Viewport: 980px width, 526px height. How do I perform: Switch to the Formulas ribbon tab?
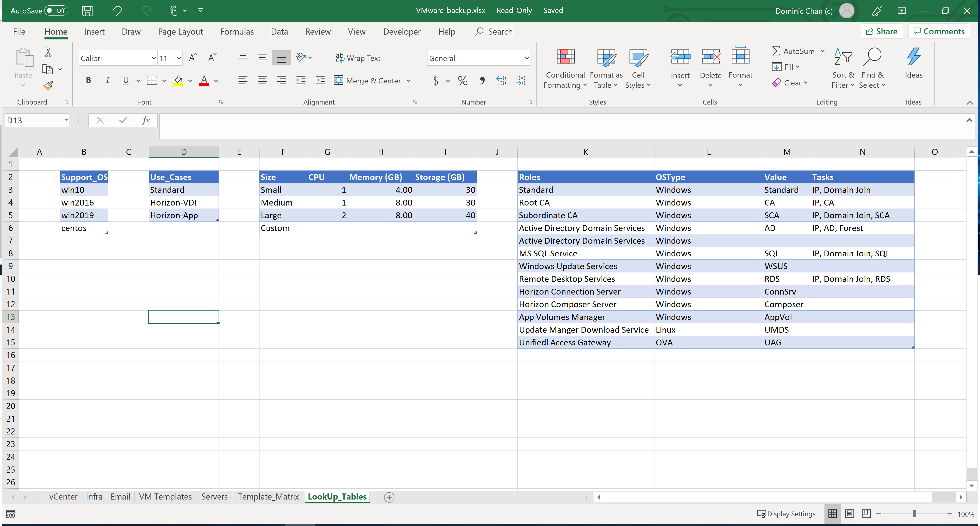pyautogui.click(x=237, y=32)
